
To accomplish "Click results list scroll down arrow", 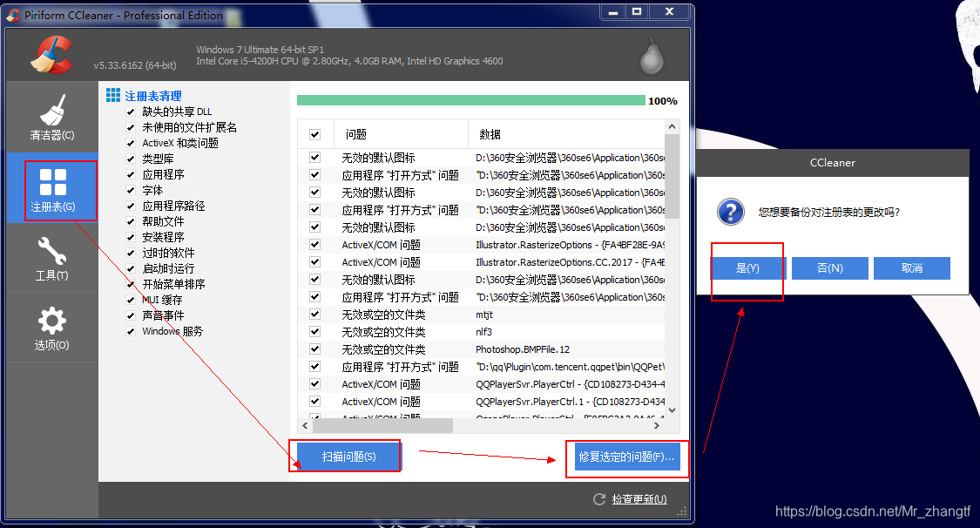I will pyautogui.click(x=672, y=410).
